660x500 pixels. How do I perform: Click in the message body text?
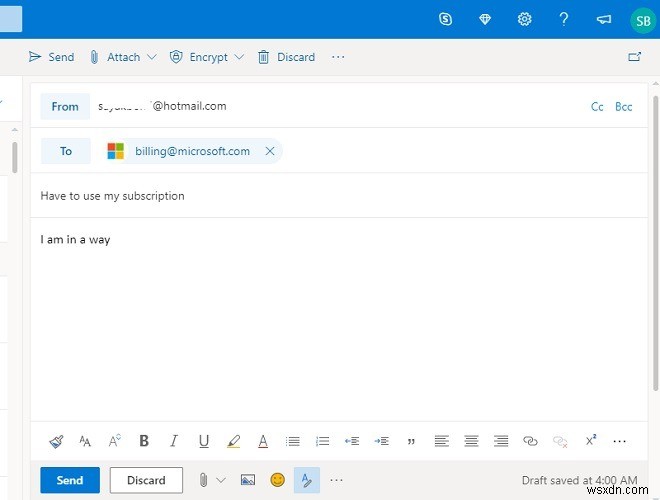(x=75, y=239)
